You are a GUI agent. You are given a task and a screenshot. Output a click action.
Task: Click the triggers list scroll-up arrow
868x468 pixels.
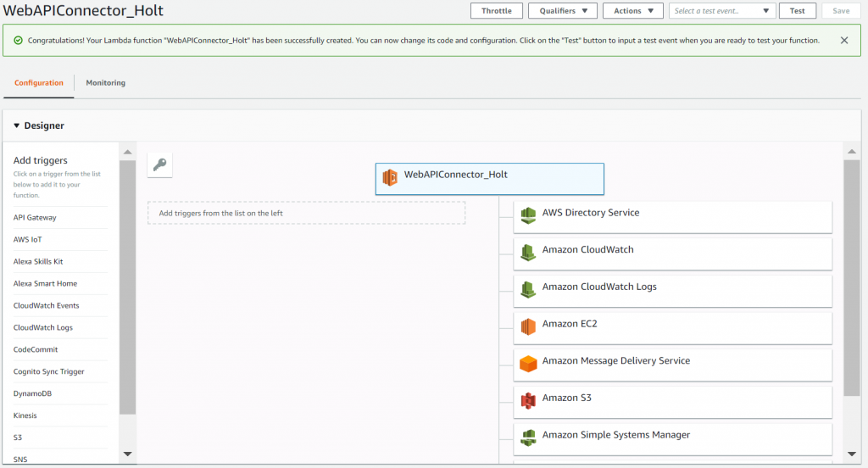tap(128, 152)
